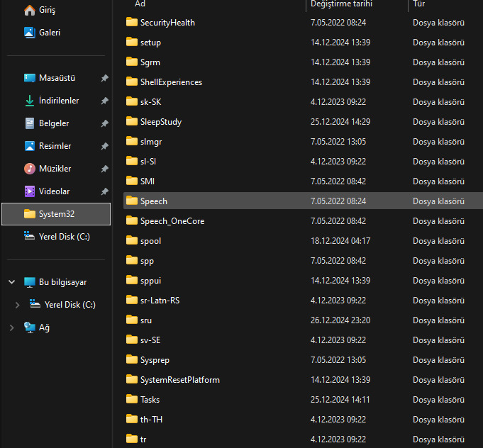The width and height of the screenshot is (483, 448).
Task: Sort by the Tür column header
Action: pos(419,4)
